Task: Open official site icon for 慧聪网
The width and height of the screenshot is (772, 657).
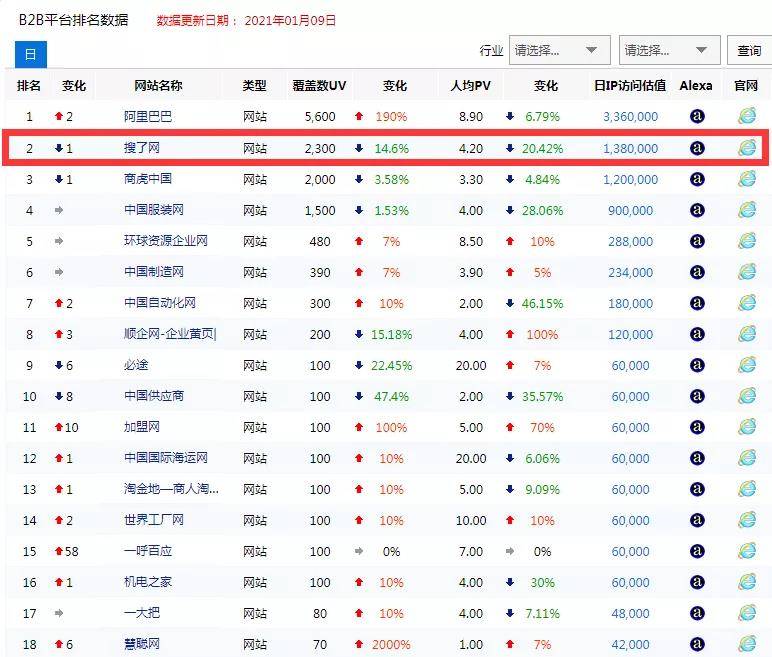Action: 747,644
